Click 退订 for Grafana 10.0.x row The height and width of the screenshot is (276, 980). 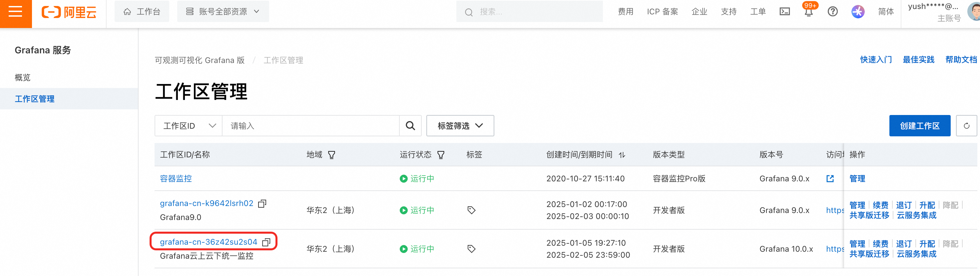point(903,244)
